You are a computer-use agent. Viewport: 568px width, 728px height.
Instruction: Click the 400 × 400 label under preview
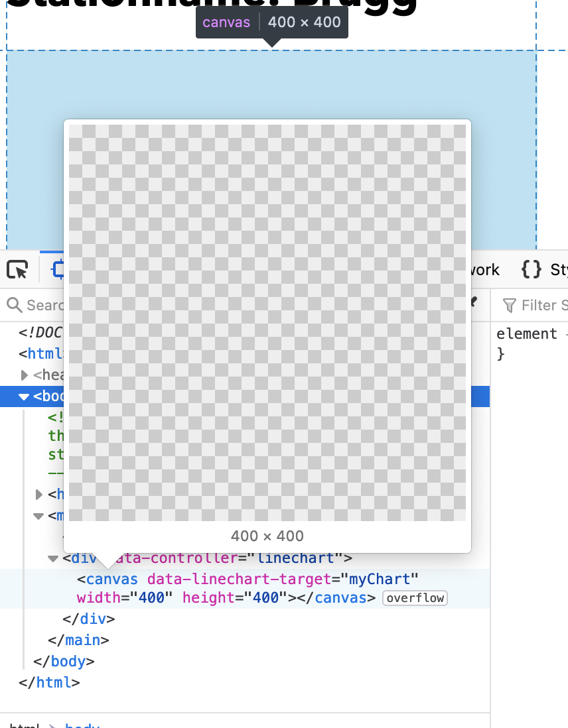(267, 536)
